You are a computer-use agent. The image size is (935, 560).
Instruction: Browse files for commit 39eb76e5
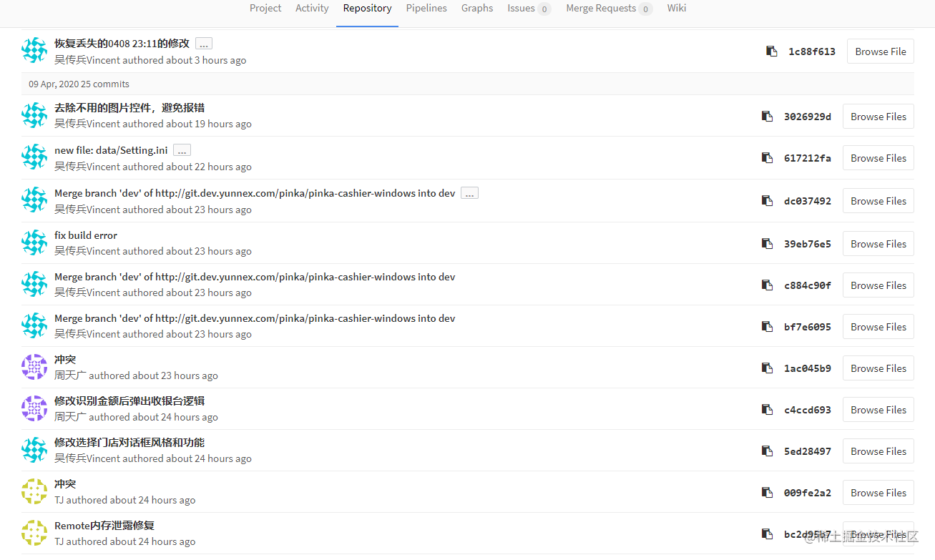[878, 244]
